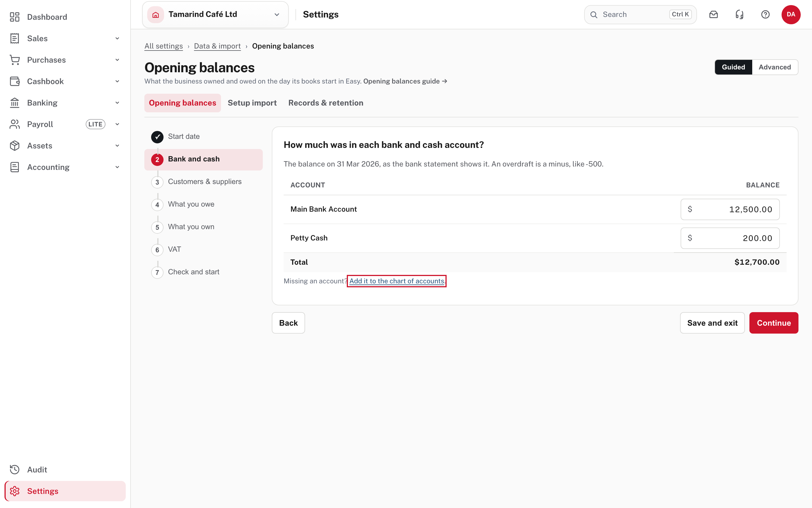The height and width of the screenshot is (508, 812).
Task: Click the Continue button
Action: click(774, 323)
